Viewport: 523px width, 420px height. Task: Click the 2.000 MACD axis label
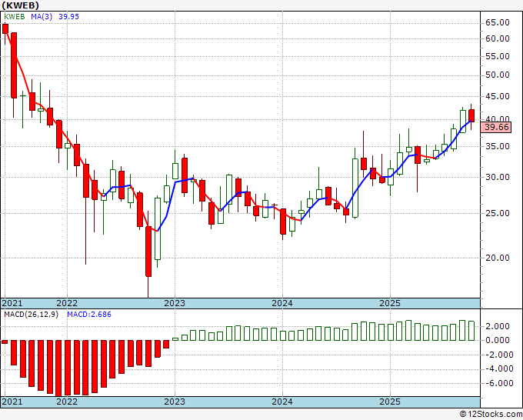click(499, 327)
